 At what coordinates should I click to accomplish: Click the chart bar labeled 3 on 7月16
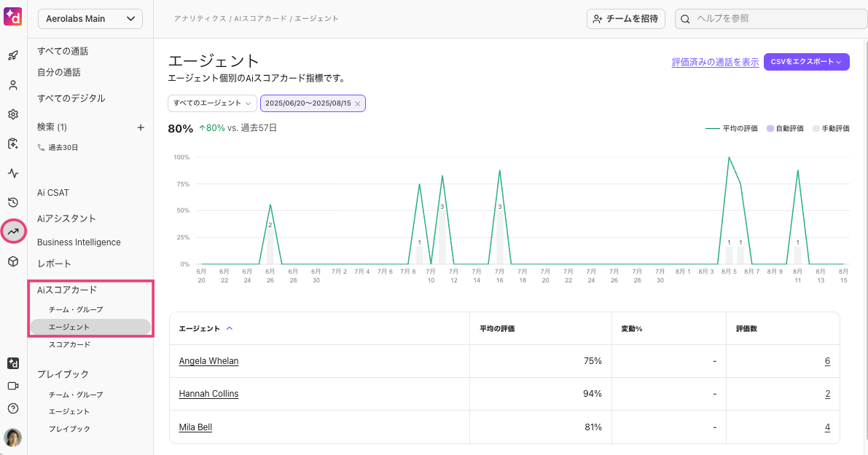pos(499,237)
